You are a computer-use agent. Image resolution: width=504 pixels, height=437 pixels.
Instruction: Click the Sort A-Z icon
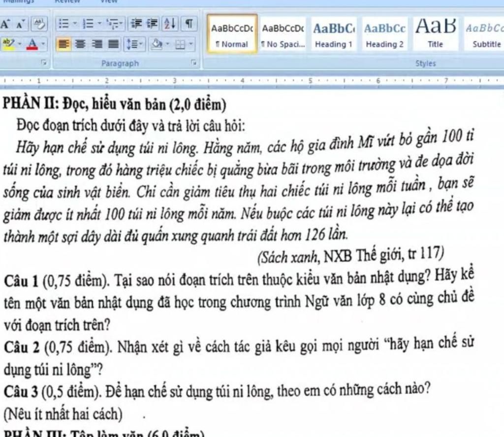(x=170, y=24)
